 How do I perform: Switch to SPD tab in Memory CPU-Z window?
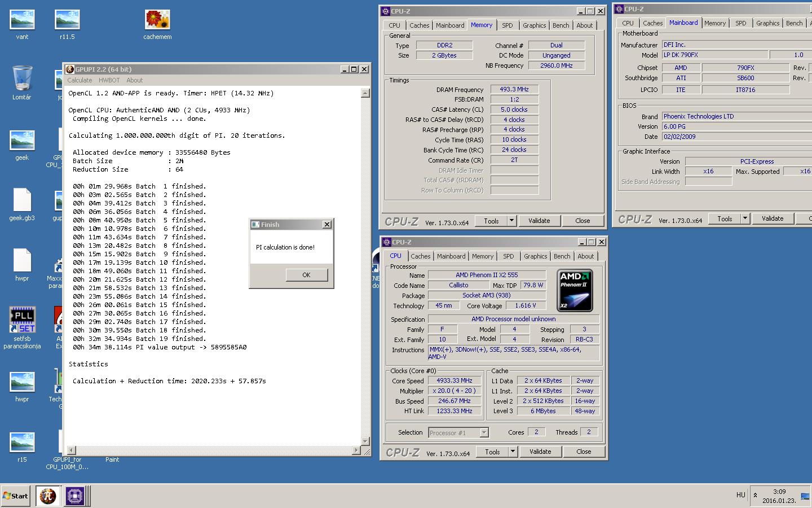[507, 25]
